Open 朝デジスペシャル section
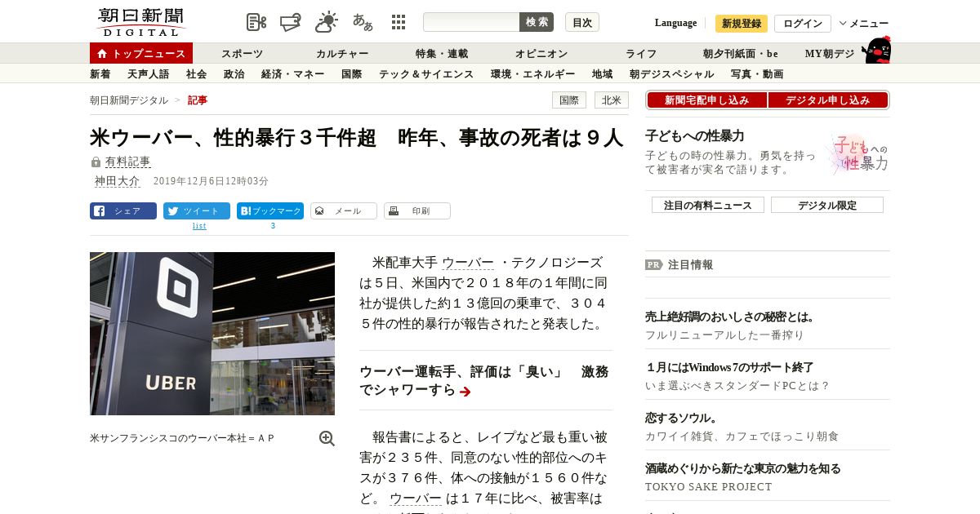980x514 pixels. 671,74
